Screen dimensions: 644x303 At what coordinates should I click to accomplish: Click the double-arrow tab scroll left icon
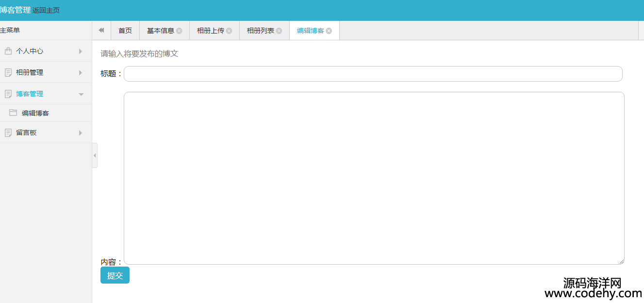[x=101, y=30]
